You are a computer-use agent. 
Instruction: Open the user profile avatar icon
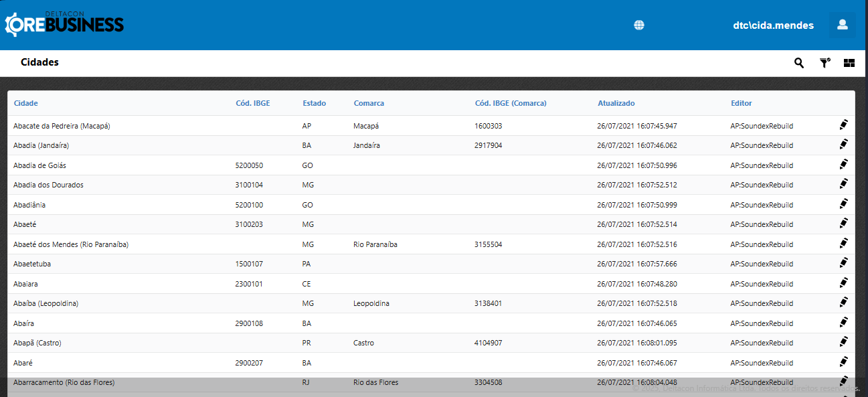click(842, 25)
